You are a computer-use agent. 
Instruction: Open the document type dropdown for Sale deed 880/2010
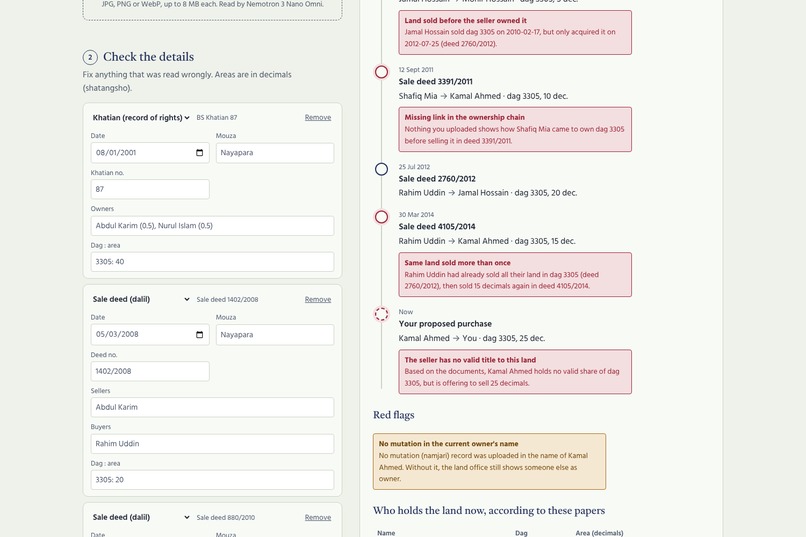point(141,517)
